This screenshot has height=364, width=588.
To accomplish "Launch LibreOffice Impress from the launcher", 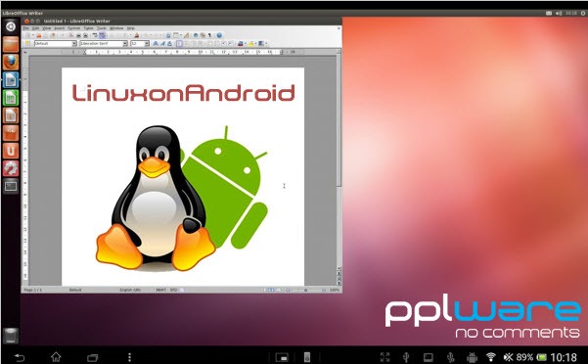I will 11,115.
